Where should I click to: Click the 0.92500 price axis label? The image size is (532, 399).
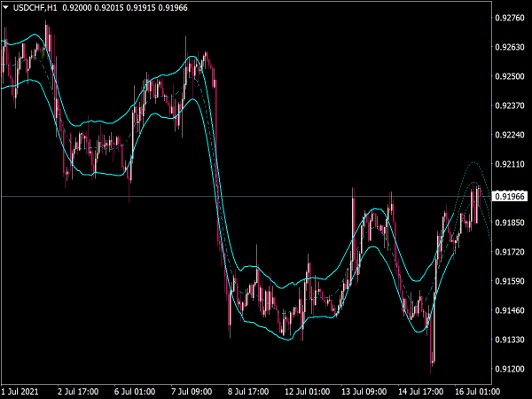tap(510, 76)
